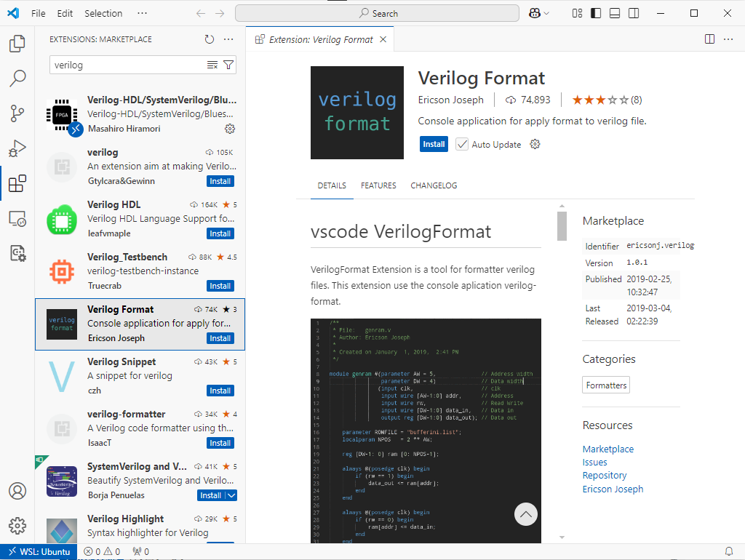Install the verilog-formatter extension by IsaacT
Image resolution: width=745 pixels, height=560 pixels.
pyautogui.click(x=220, y=443)
